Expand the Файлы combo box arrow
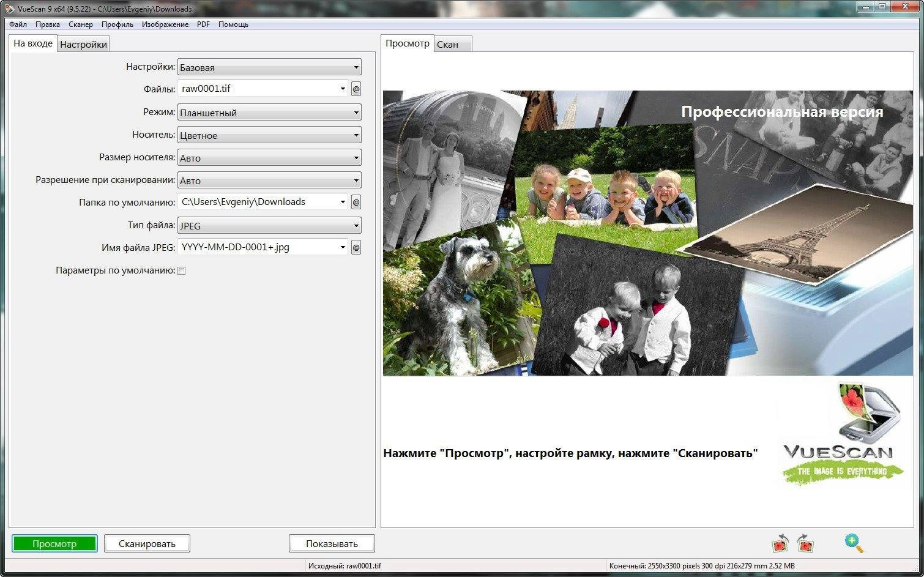This screenshot has height=577, width=924. tap(343, 89)
